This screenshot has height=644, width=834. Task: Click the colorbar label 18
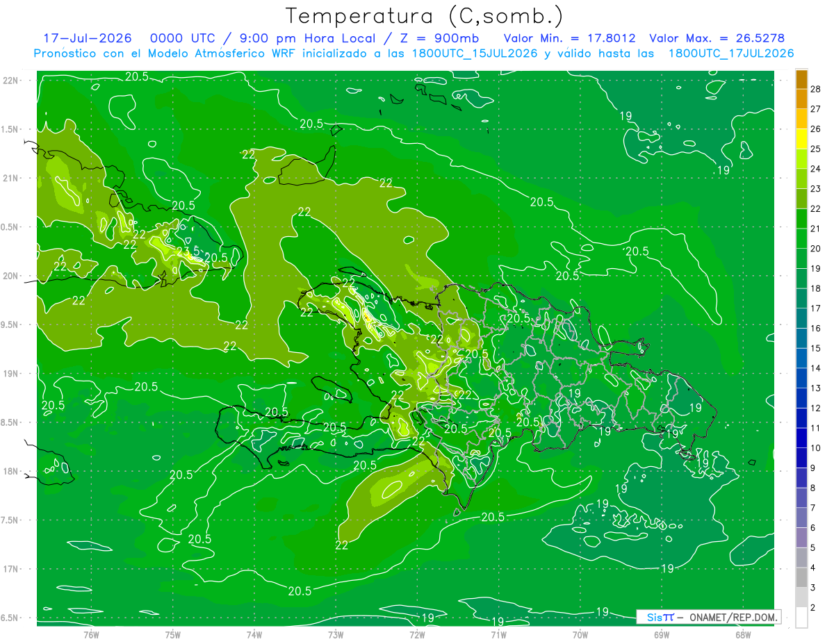(x=816, y=288)
